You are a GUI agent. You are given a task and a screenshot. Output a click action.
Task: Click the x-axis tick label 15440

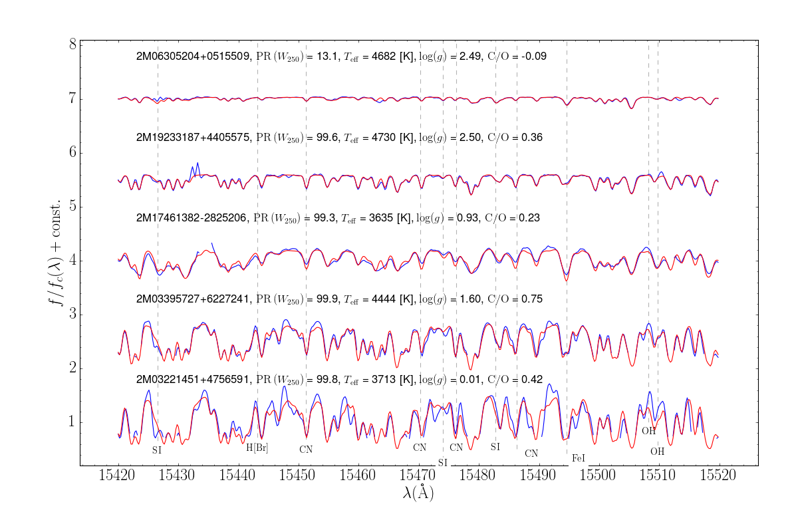coord(238,477)
